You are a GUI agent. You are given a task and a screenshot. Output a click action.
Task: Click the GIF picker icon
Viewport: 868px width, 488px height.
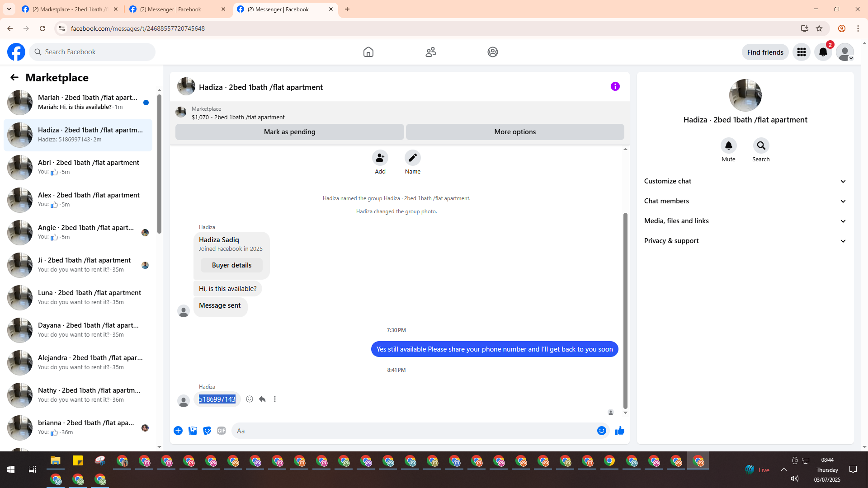(x=221, y=431)
